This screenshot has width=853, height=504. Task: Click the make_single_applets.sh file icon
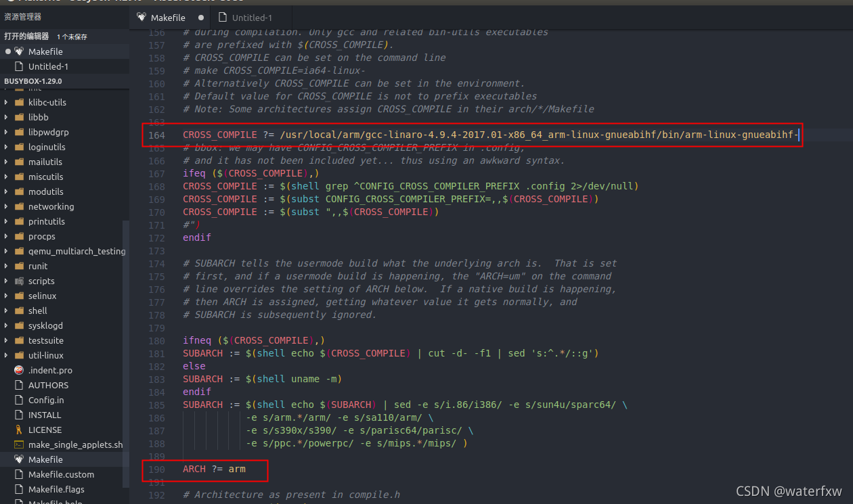19,444
